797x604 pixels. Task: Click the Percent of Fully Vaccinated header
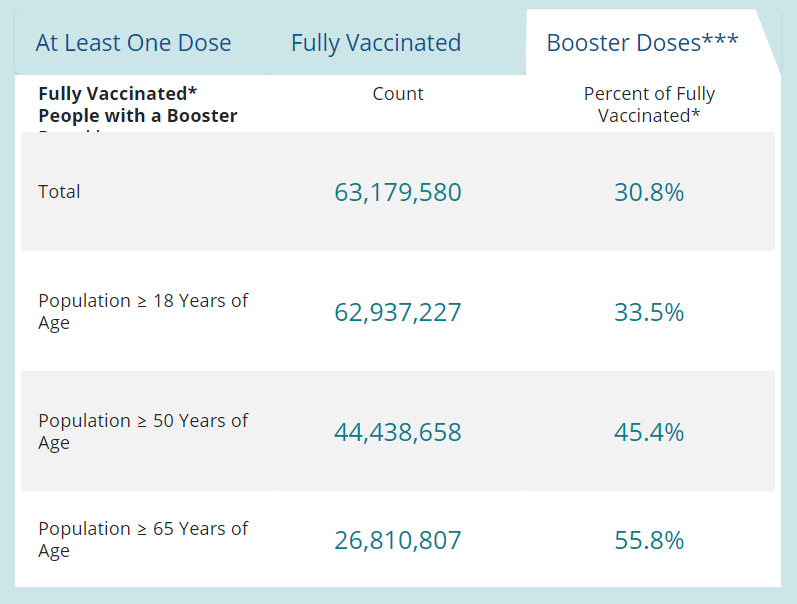click(649, 104)
